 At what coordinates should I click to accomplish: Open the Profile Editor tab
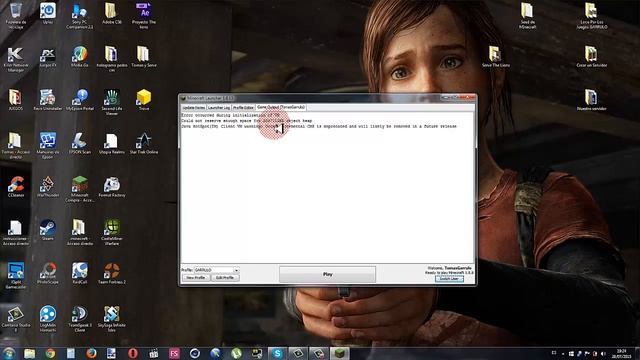[x=243, y=107]
